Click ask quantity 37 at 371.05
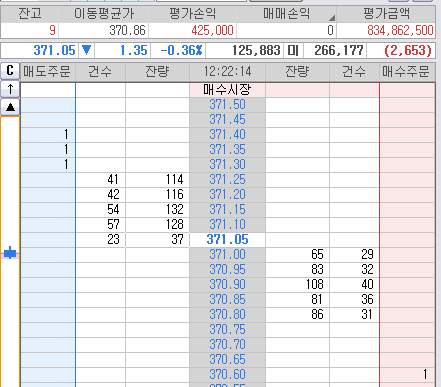The width and height of the screenshot is (441, 387). tap(157, 240)
